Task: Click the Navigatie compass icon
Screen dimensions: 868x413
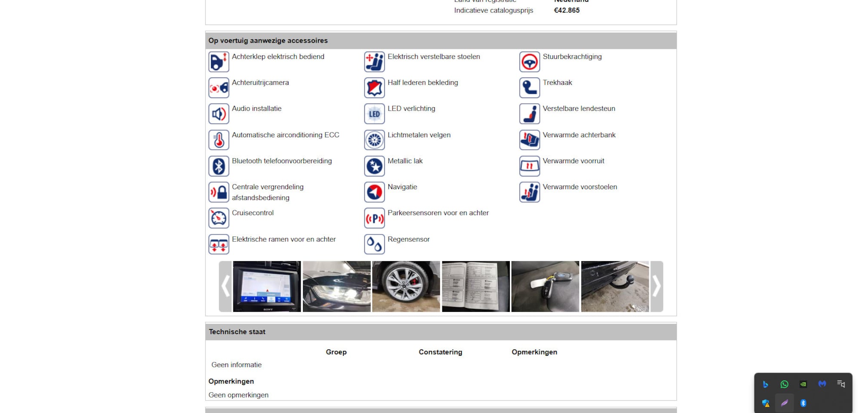Action: (374, 192)
